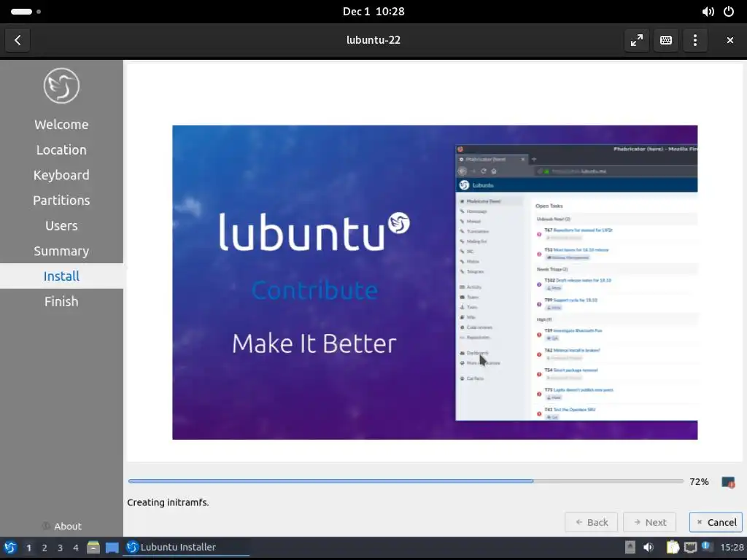Activate Lubuntu Installer taskbar entry
This screenshot has height=560, width=747.
[187, 548]
